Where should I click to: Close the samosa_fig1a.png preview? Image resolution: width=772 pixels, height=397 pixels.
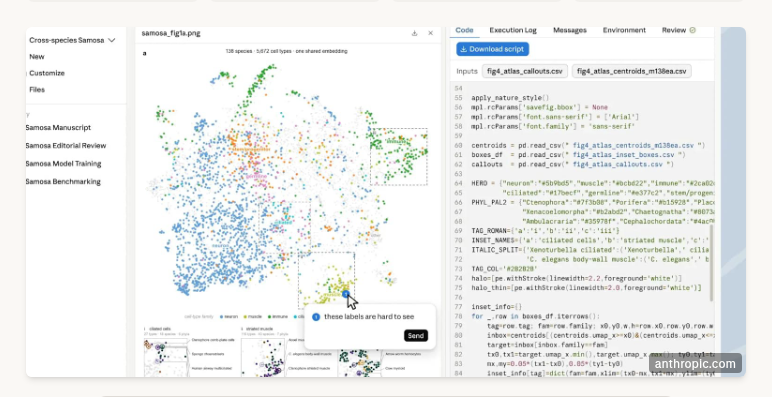point(430,33)
